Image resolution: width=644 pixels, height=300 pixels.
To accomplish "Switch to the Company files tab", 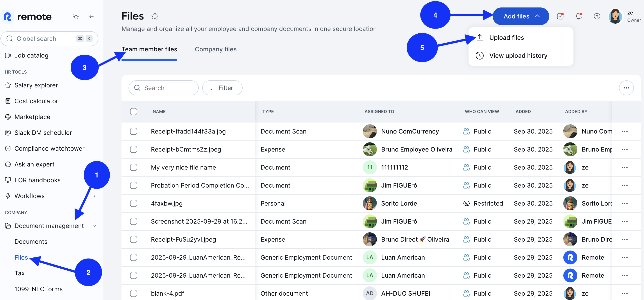I will (215, 49).
